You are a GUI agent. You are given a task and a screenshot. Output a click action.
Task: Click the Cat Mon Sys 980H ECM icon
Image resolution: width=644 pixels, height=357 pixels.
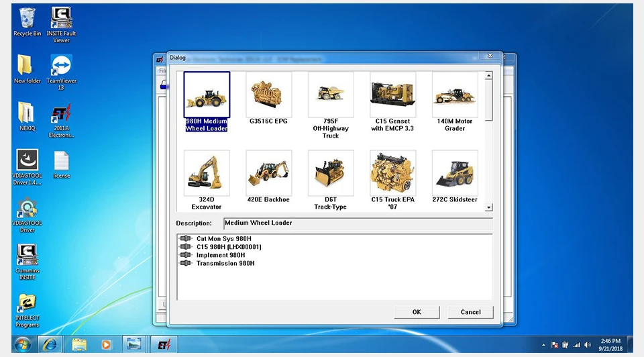point(186,238)
